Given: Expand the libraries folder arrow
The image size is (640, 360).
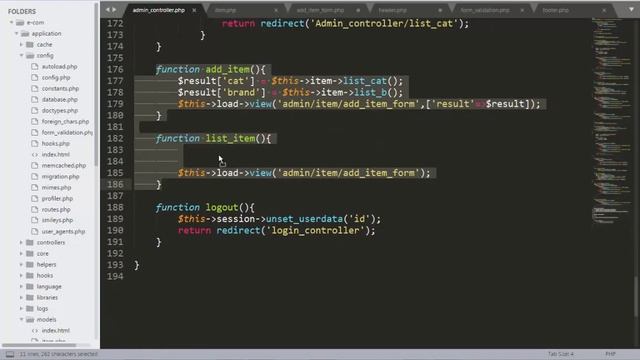Looking at the screenshot, I should (x=21, y=298).
